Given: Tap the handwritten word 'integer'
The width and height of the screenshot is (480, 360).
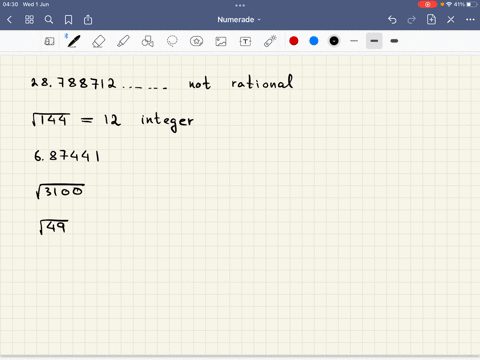Looking at the screenshot, I should pos(167,121).
